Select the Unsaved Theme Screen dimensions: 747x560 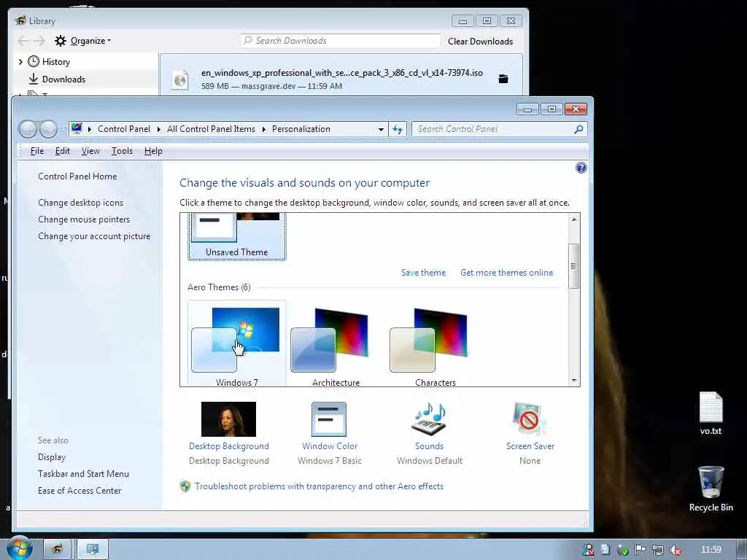click(x=237, y=237)
